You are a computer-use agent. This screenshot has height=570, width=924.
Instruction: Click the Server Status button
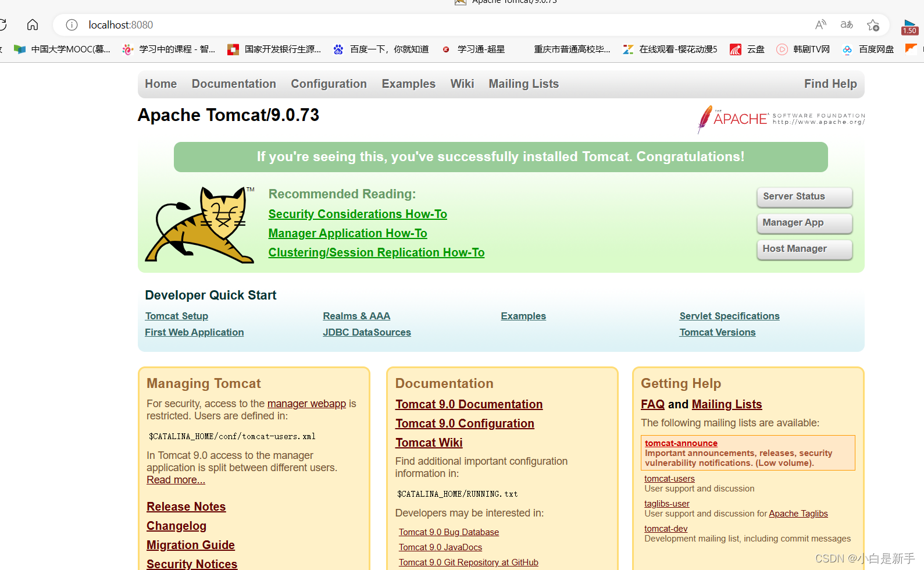805,197
